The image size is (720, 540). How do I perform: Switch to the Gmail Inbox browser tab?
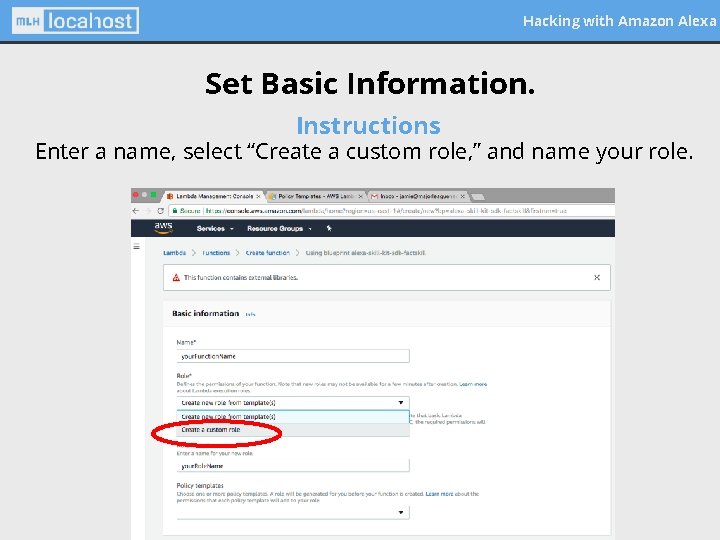416,196
